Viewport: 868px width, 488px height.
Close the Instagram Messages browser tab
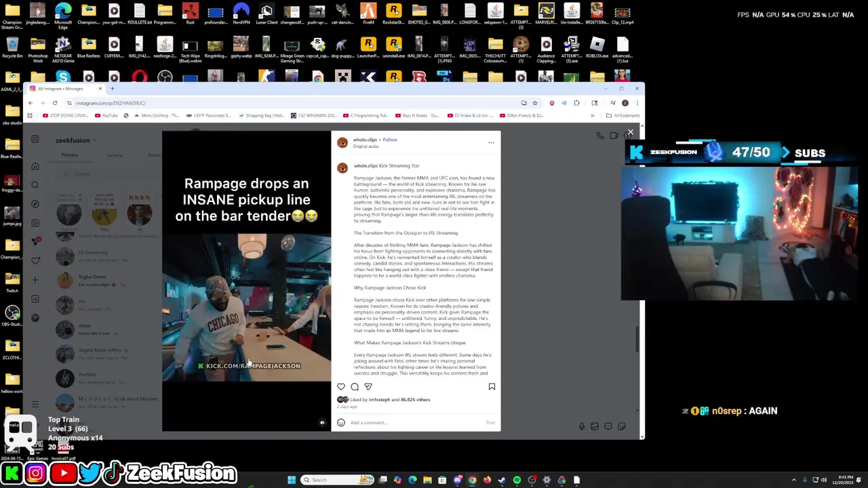pyautogui.click(x=100, y=89)
